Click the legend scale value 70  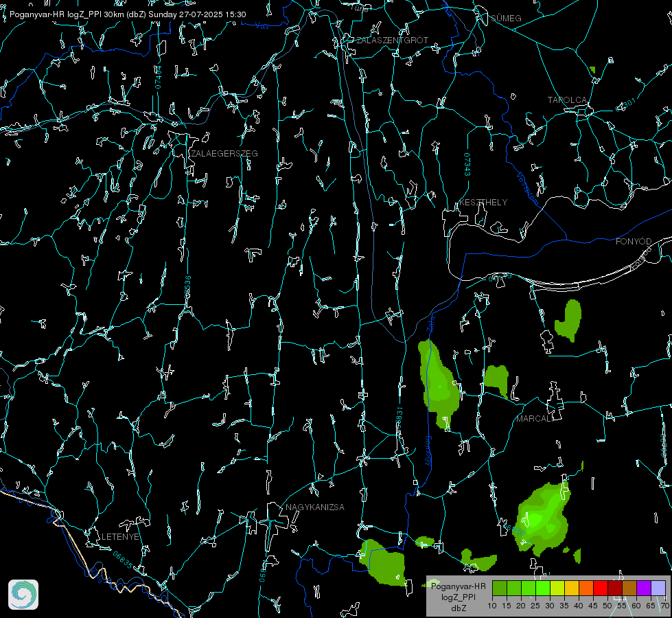click(664, 606)
